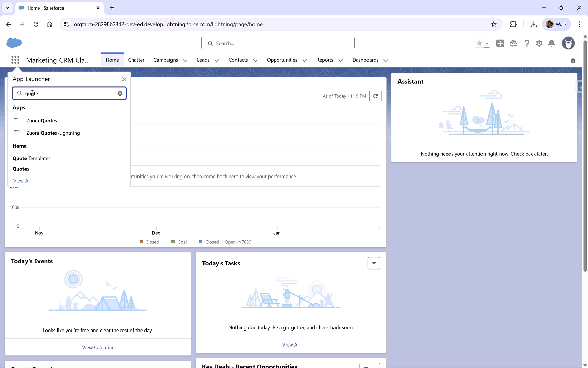Expand the Opportunities menu chevron
The width and height of the screenshot is (588, 368).
tap(305, 60)
